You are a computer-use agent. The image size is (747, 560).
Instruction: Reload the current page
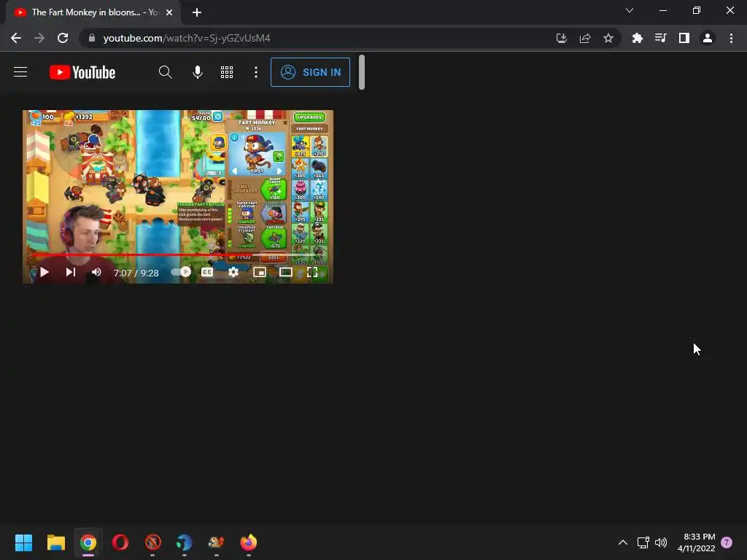(x=63, y=38)
